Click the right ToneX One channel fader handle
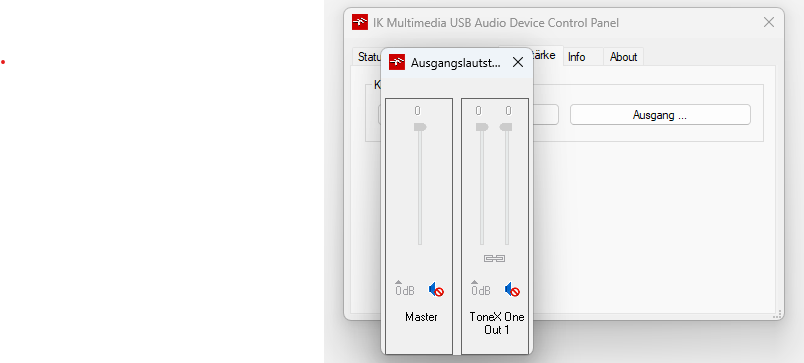Viewport: 804px width, 363px height. [506, 127]
